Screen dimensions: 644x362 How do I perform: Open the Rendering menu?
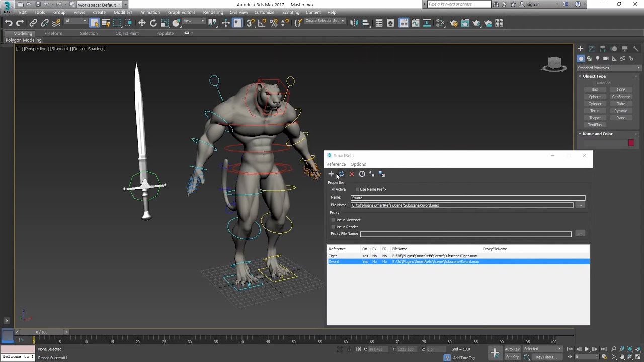click(213, 12)
